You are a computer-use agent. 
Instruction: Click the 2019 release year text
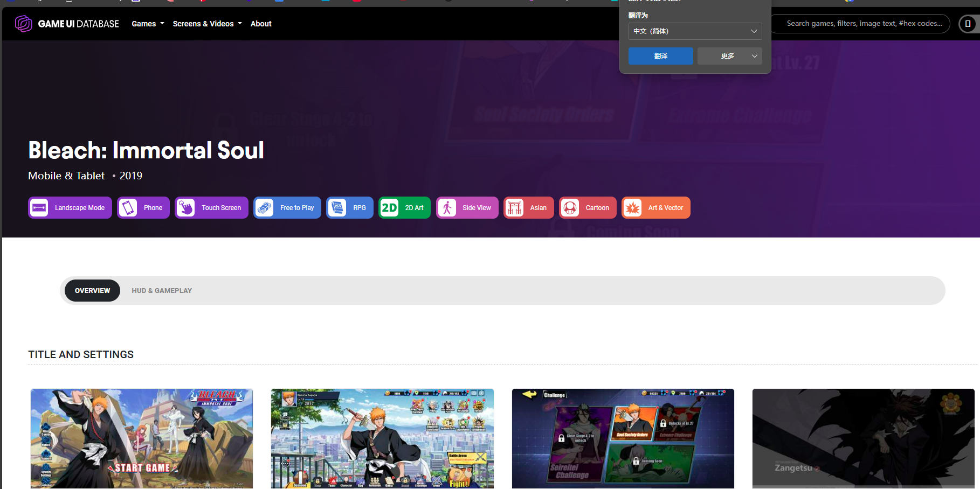pos(131,176)
